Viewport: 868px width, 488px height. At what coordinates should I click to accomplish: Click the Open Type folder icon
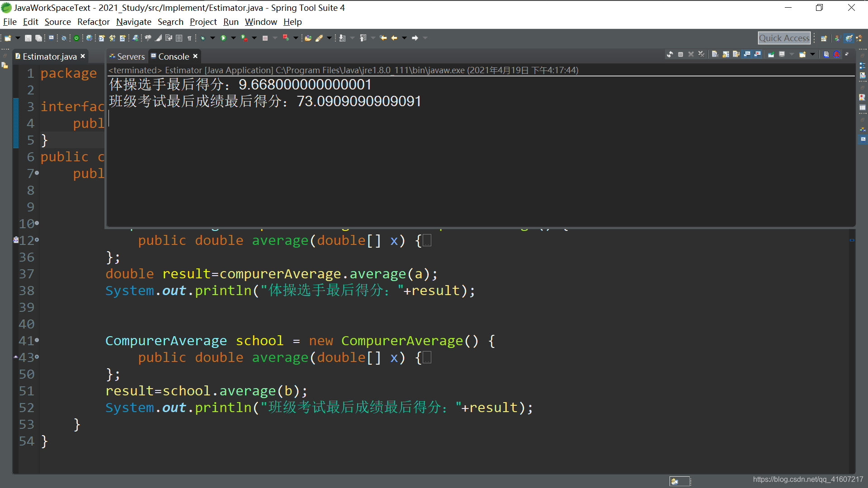pyautogui.click(x=308, y=38)
